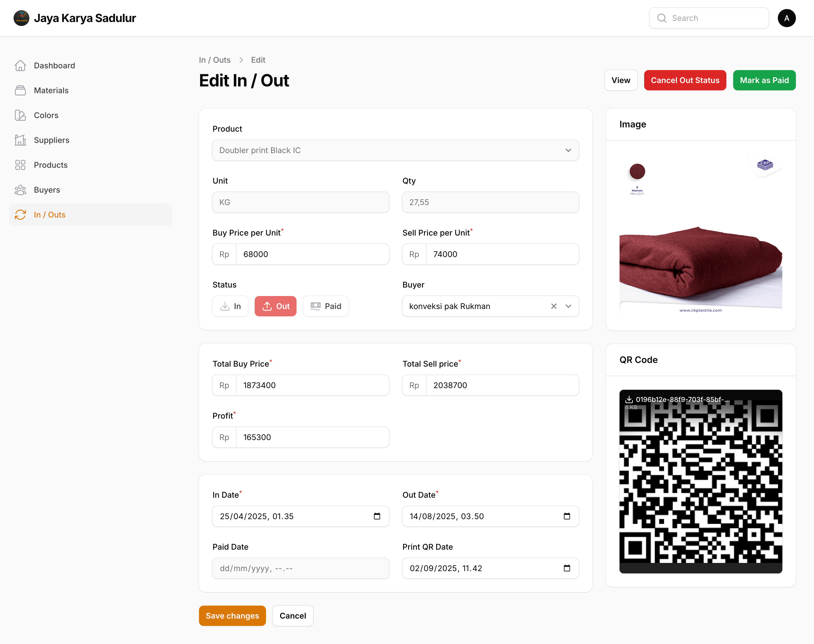Image resolution: width=814 pixels, height=644 pixels.
Task: Keep status as Out
Action: tap(275, 306)
